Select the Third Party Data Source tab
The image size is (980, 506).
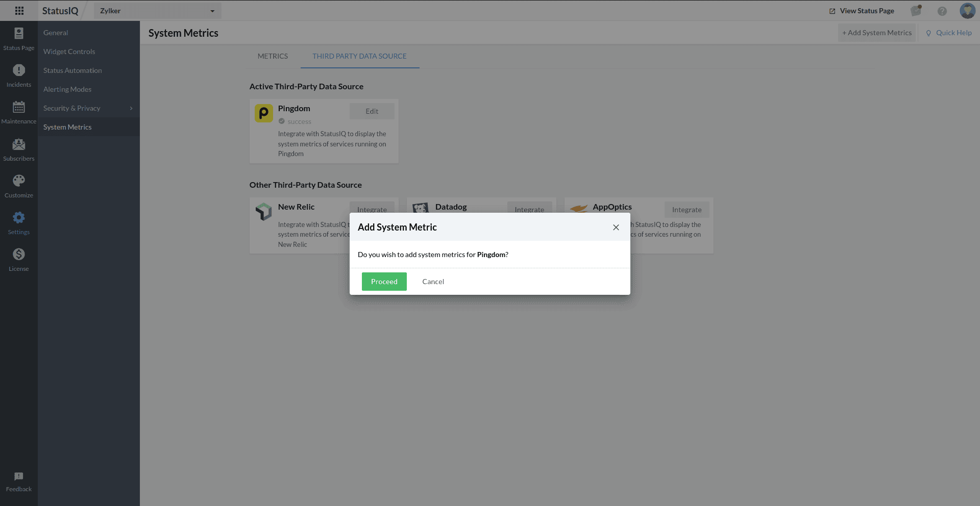(x=359, y=56)
